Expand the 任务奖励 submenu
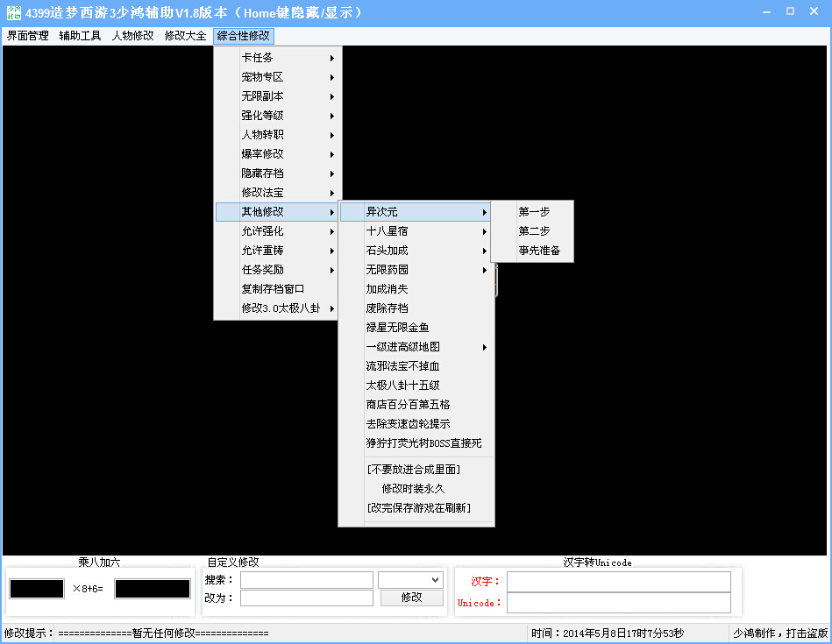 277,270
